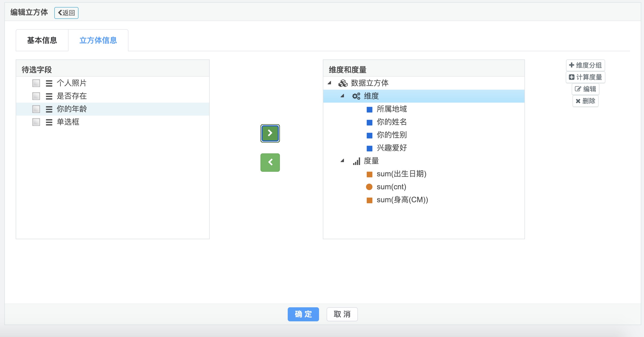The width and height of the screenshot is (644, 337).
Task: Collapse the 维度 tree branch
Action: [x=343, y=96]
